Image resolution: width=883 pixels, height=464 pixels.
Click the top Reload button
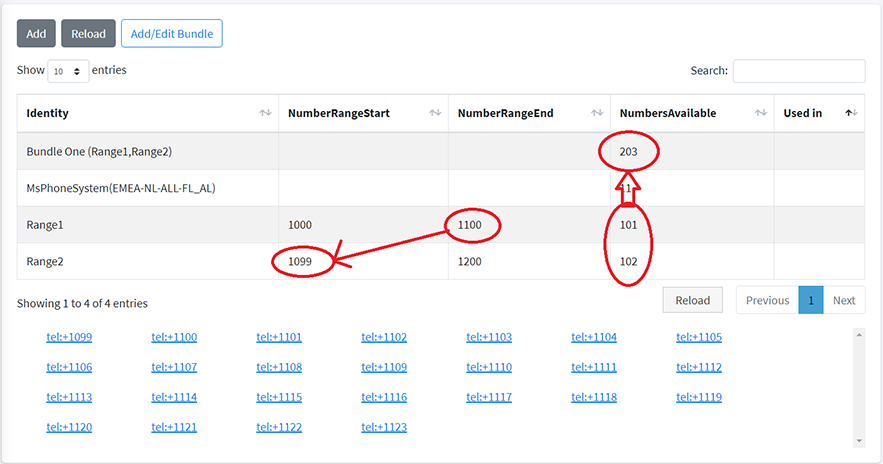[x=88, y=34]
